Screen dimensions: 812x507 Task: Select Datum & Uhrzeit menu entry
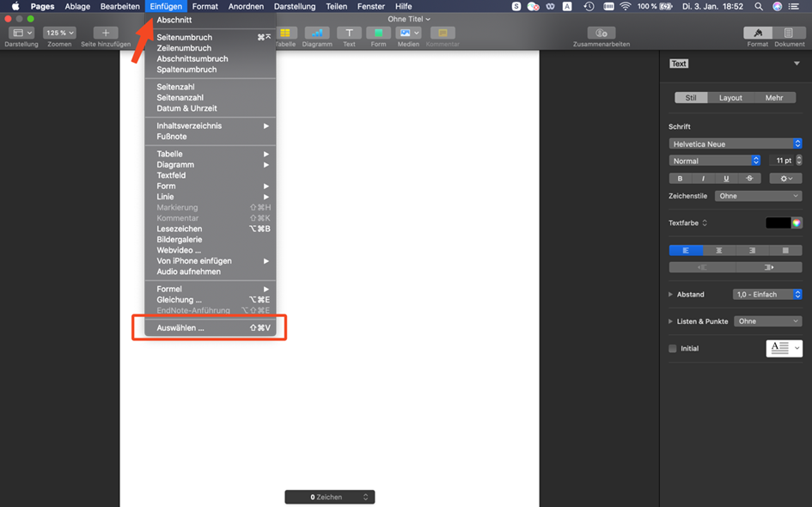pos(211,108)
